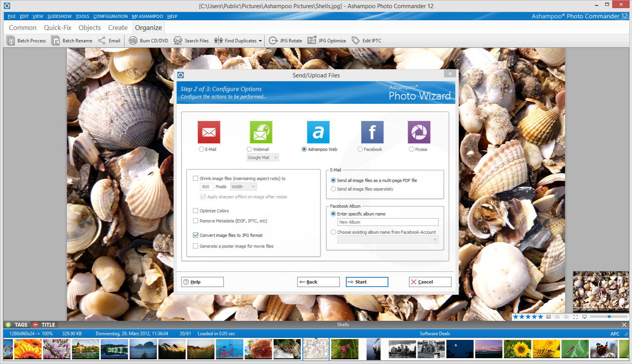The width and height of the screenshot is (632, 364).
Task: Switch to the Quick-Fix tab
Action: tap(58, 28)
